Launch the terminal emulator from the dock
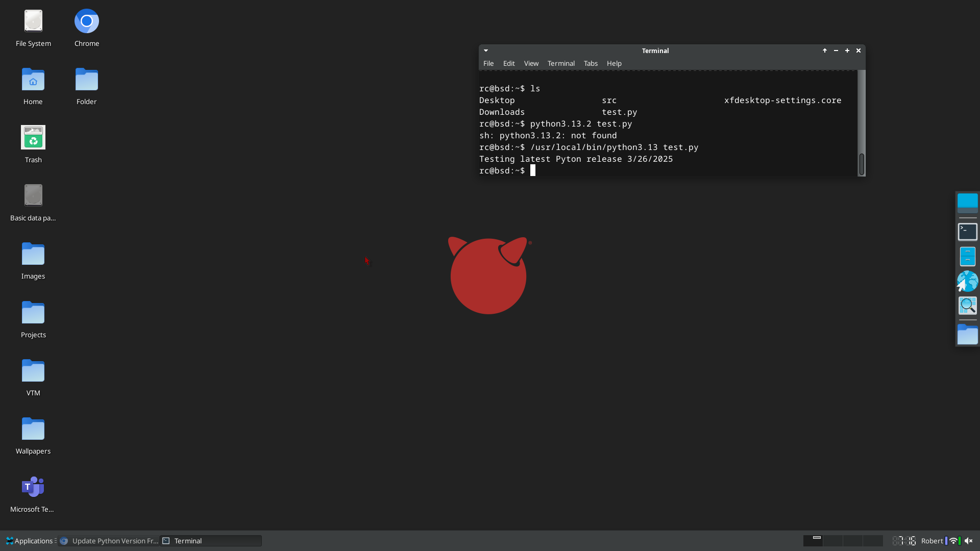Image resolution: width=980 pixels, height=551 pixels. tap(967, 232)
